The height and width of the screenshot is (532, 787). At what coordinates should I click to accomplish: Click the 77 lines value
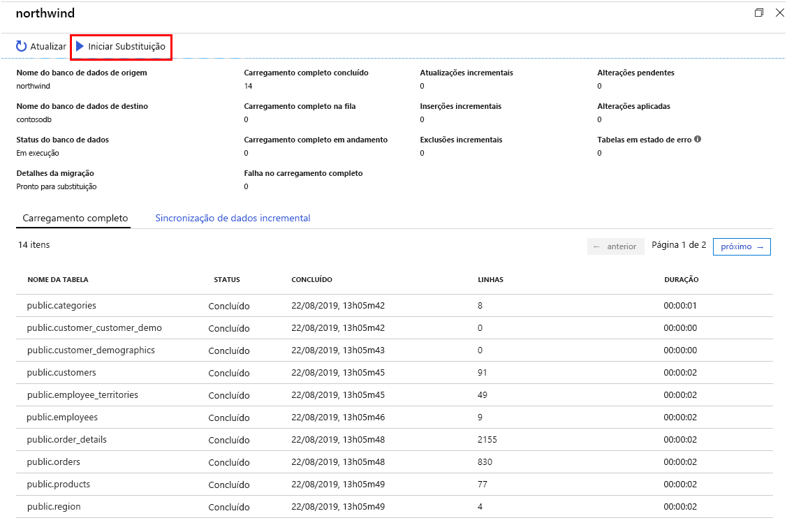pos(483,485)
